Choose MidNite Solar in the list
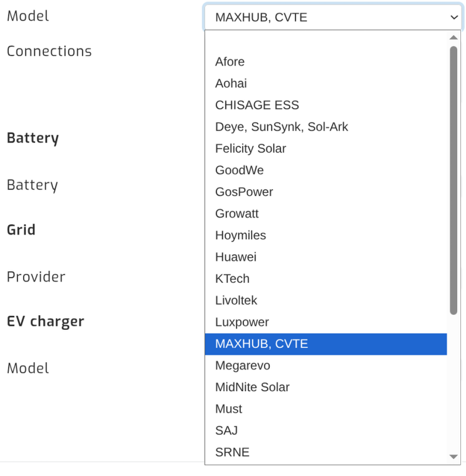Viewport: 466px width, 476px height. [x=326, y=387]
